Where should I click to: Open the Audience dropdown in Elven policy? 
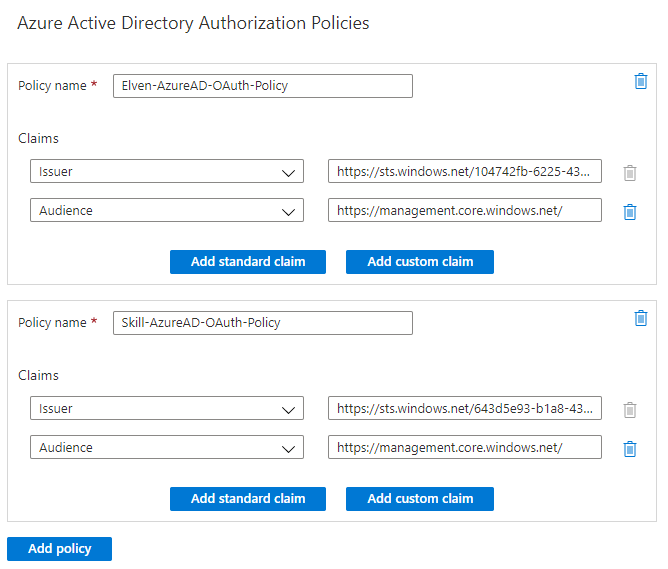[167, 210]
